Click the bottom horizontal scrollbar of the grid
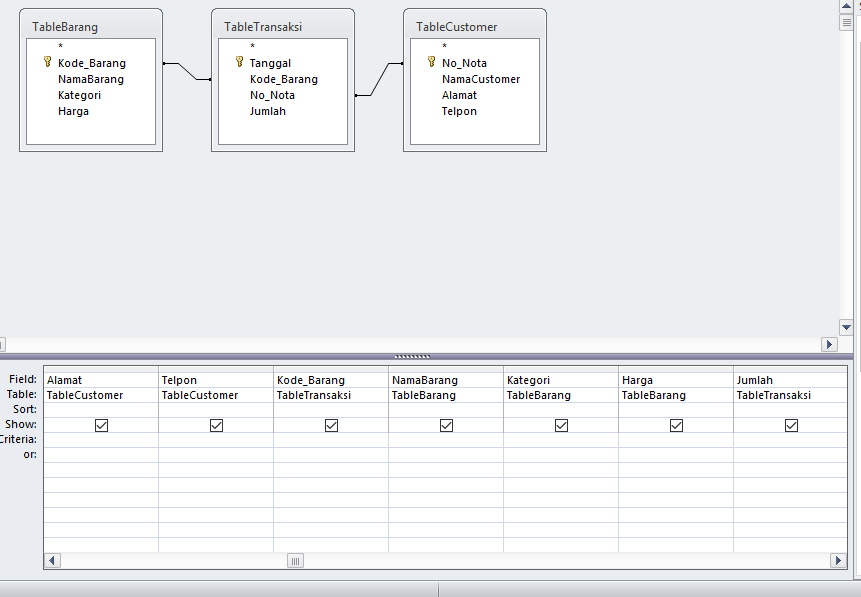The image size is (861, 597). (295, 561)
